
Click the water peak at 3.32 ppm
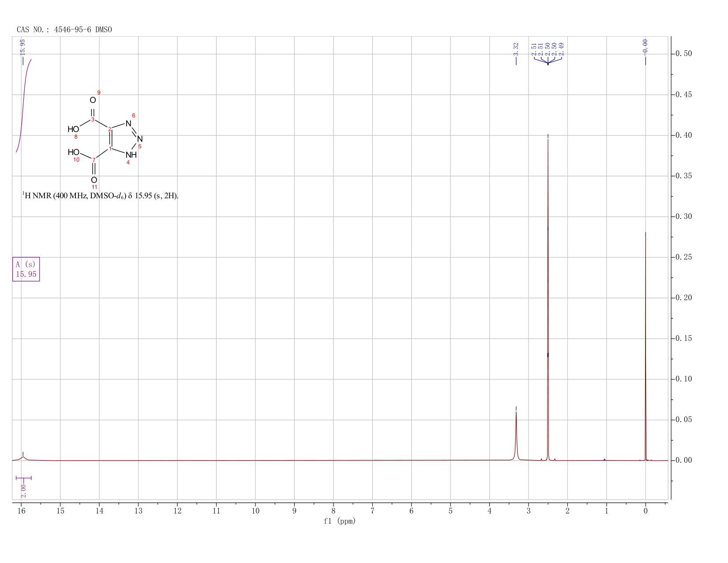tap(516, 437)
